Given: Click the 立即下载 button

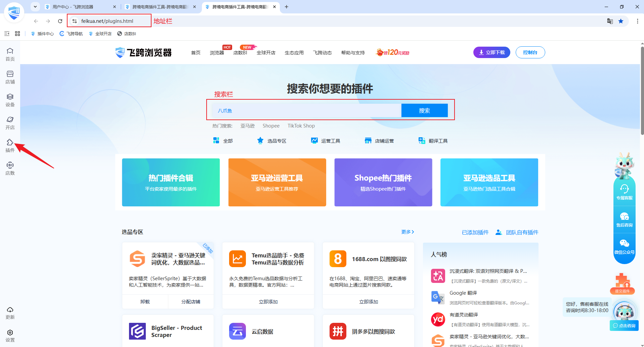Looking at the screenshot, I should tap(492, 52).
